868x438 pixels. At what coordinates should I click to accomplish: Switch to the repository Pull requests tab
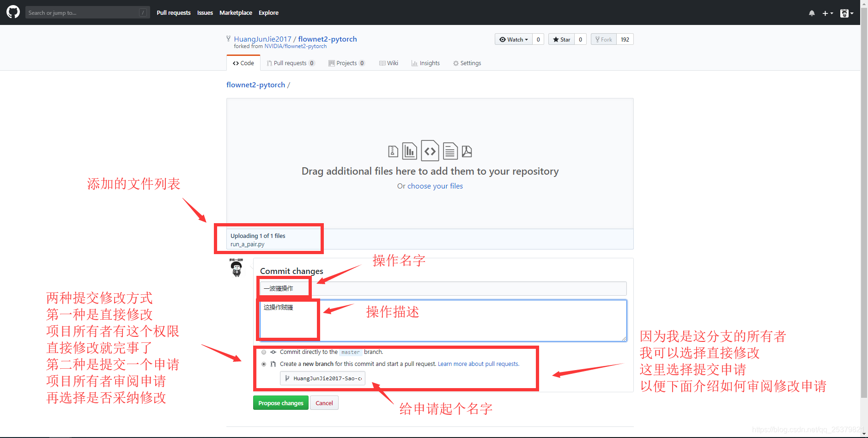(x=291, y=63)
